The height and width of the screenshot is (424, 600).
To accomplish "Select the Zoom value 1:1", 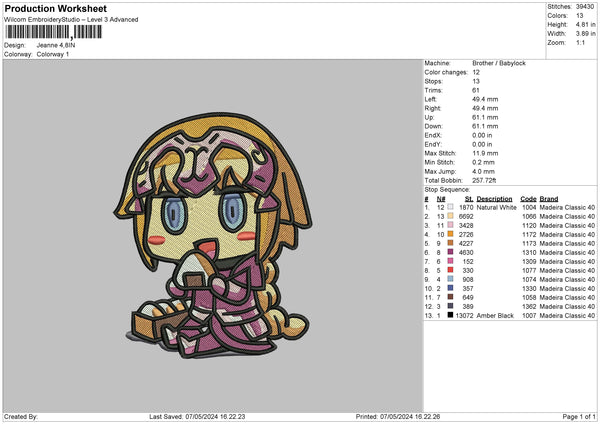I will coord(580,42).
